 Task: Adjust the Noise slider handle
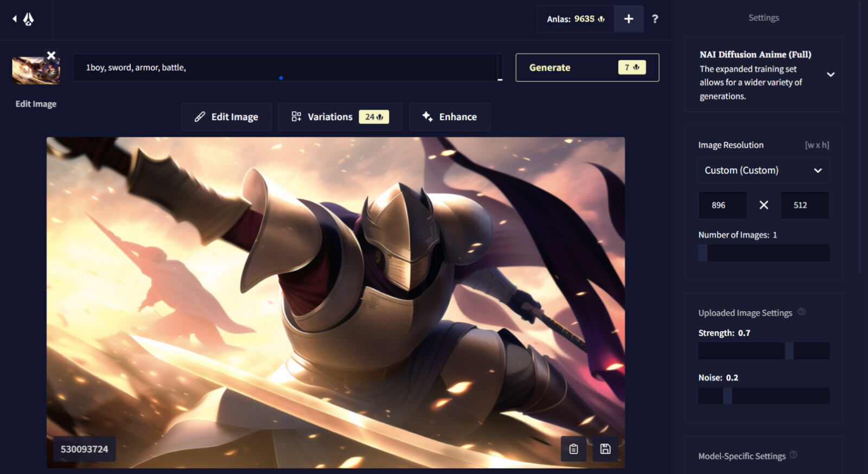[x=727, y=396]
